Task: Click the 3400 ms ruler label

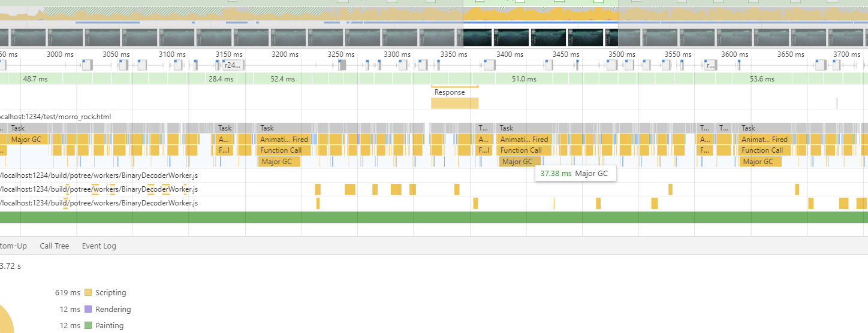Action: coord(510,55)
